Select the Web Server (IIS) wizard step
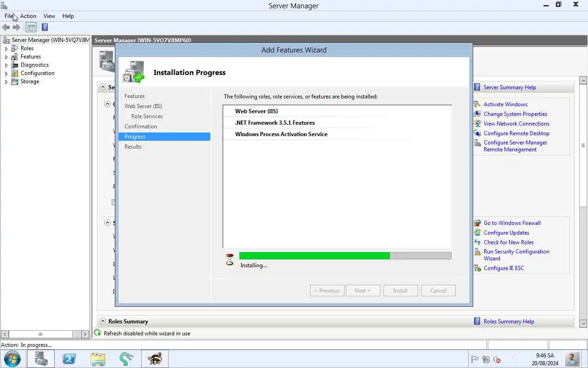The image size is (588, 368). [x=143, y=106]
